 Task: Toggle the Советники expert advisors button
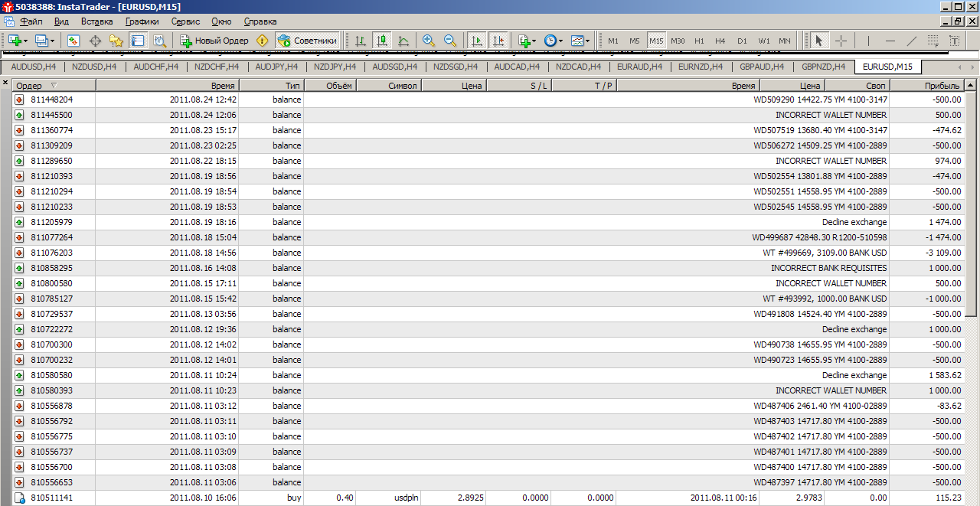click(x=307, y=41)
